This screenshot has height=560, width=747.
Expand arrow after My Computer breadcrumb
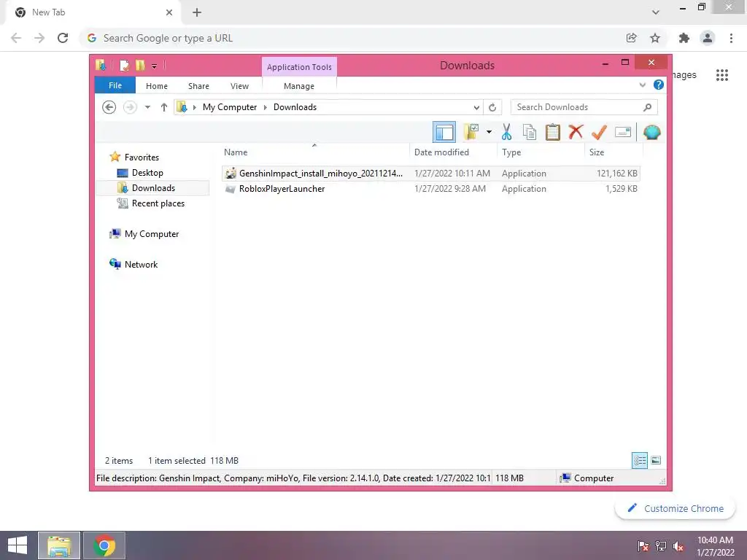266,107
